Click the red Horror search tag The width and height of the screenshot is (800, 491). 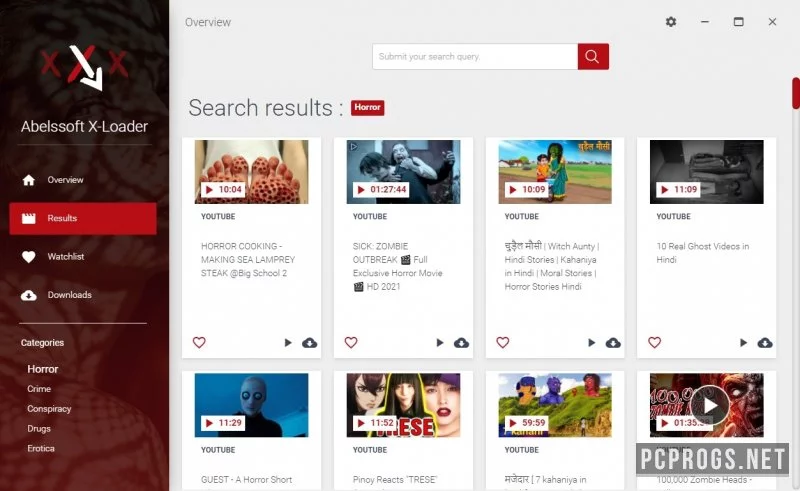[x=367, y=107]
